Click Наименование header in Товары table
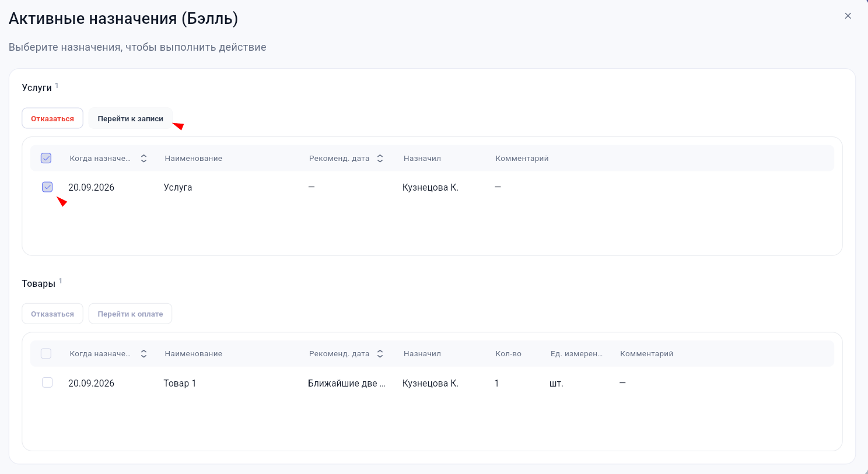Viewport: 868px width, 474px height. (193, 354)
